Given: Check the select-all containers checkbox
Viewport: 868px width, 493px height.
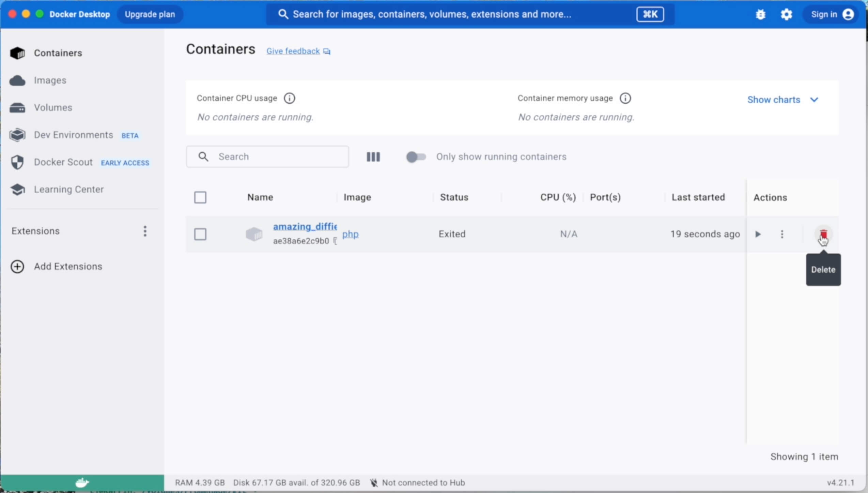Looking at the screenshot, I should (x=200, y=197).
